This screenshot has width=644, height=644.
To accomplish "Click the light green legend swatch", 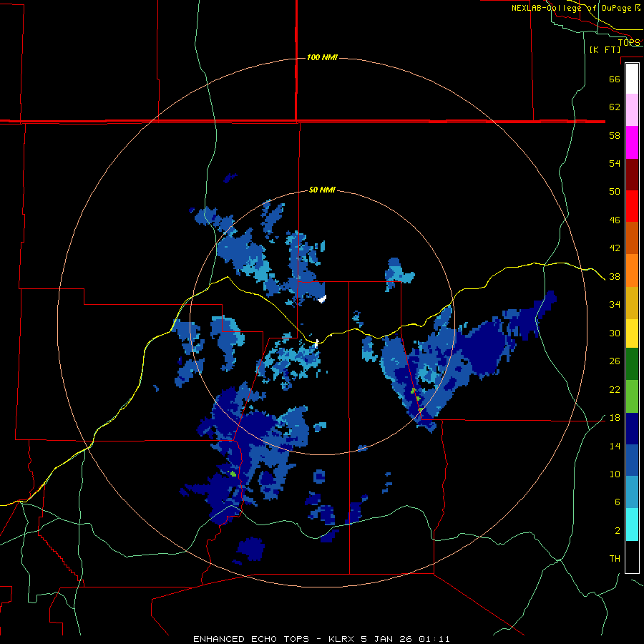I will pos(632,396).
